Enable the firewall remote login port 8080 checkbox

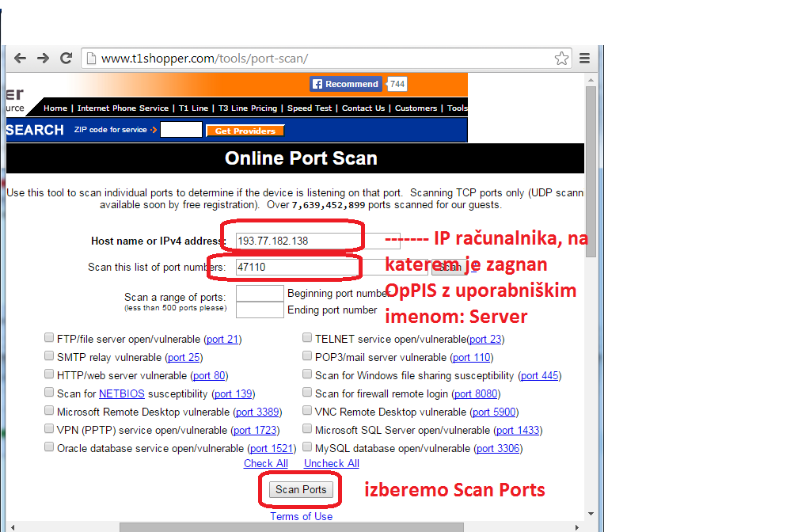pyautogui.click(x=307, y=392)
